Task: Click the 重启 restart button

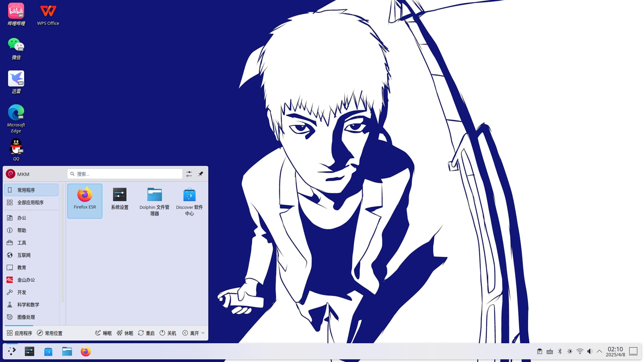Action: click(x=146, y=333)
